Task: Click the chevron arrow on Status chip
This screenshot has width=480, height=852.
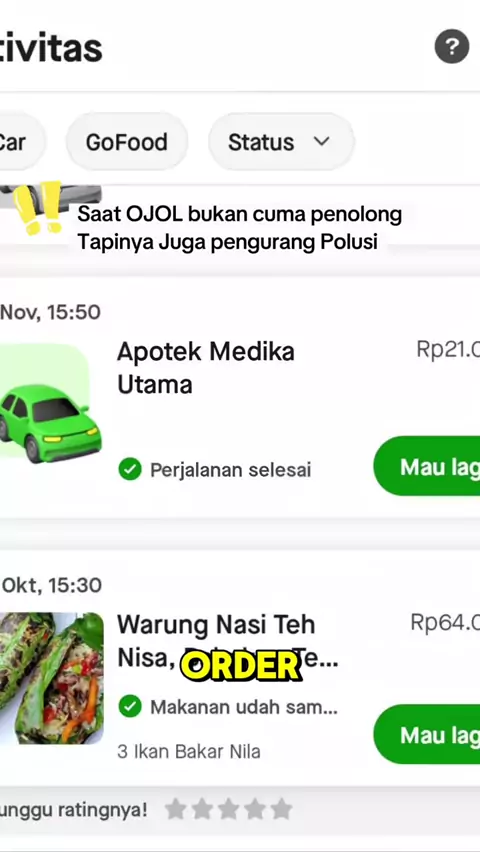Action: click(x=322, y=142)
